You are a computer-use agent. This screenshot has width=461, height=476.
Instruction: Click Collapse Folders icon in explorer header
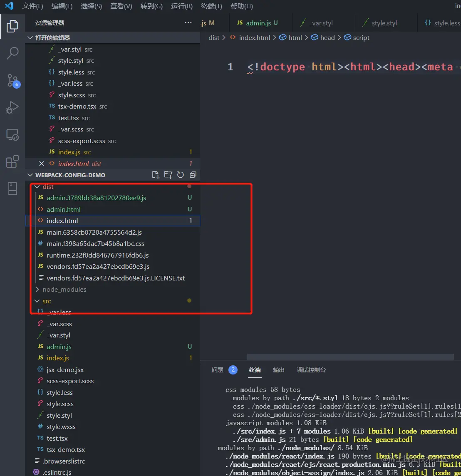[193, 175]
